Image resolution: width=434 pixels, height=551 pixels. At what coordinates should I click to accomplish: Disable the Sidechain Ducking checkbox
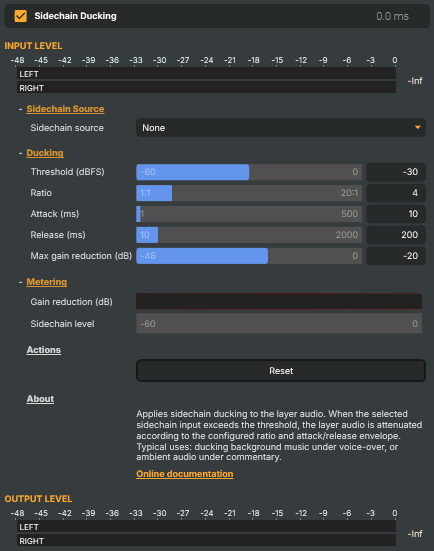click(x=20, y=16)
